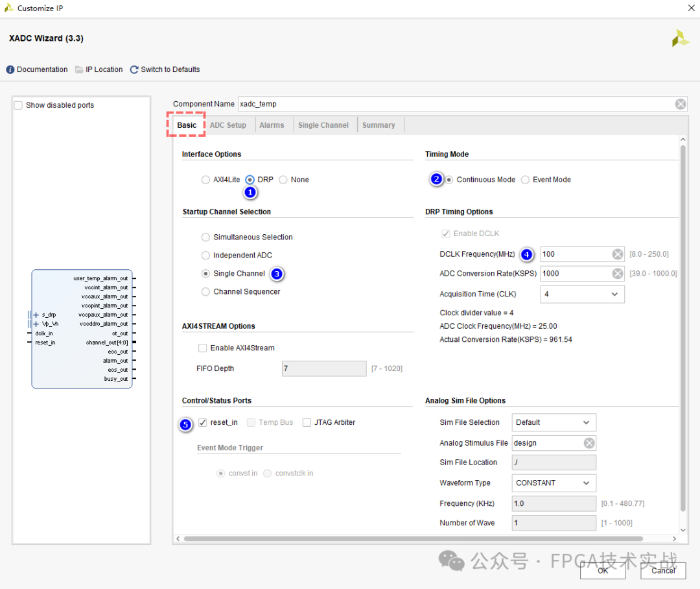Click Clock divider value = 4 text
Image resolution: width=700 pixels, height=589 pixels.
pos(476,313)
